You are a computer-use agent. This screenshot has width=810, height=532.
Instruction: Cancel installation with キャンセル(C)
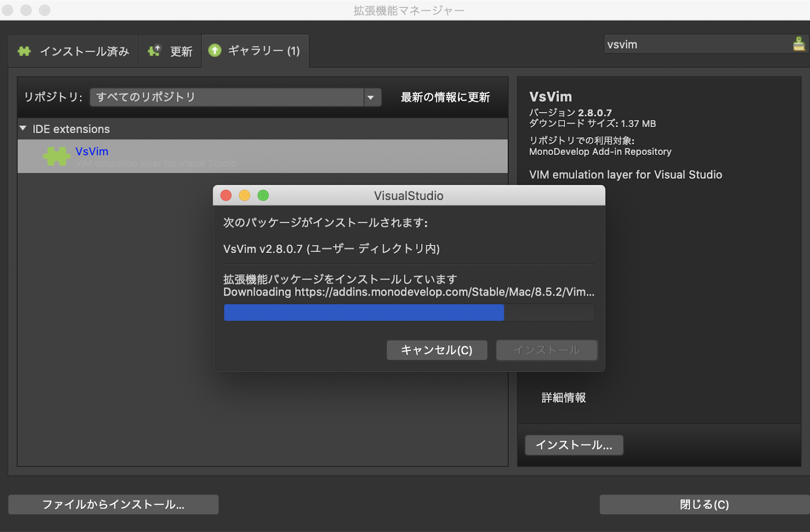(x=437, y=350)
